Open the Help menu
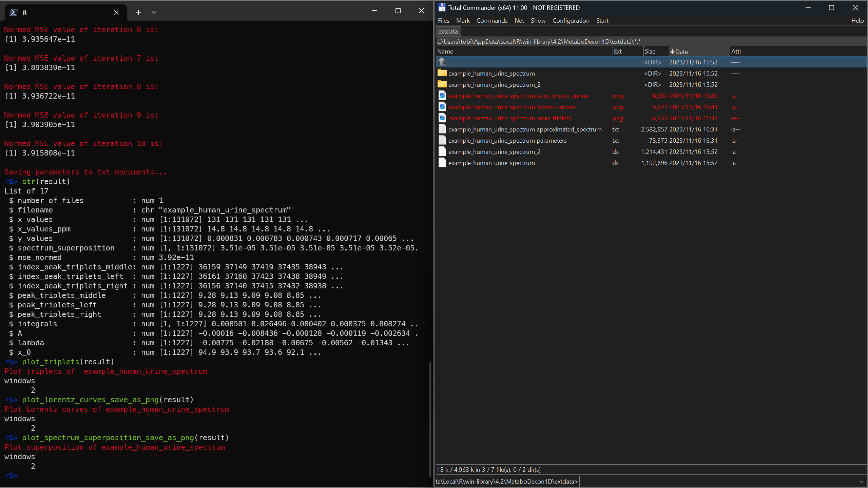This screenshot has width=868, height=488. [857, 21]
